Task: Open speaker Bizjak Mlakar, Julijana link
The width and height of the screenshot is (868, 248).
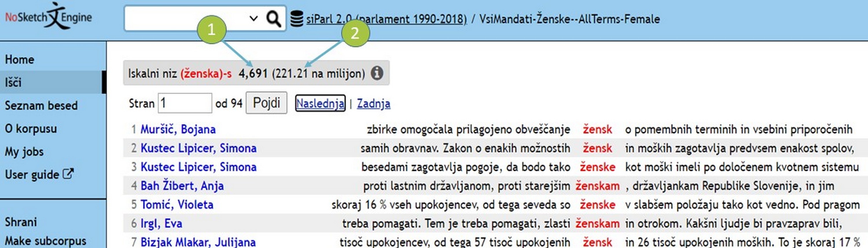Action: [x=198, y=242]
